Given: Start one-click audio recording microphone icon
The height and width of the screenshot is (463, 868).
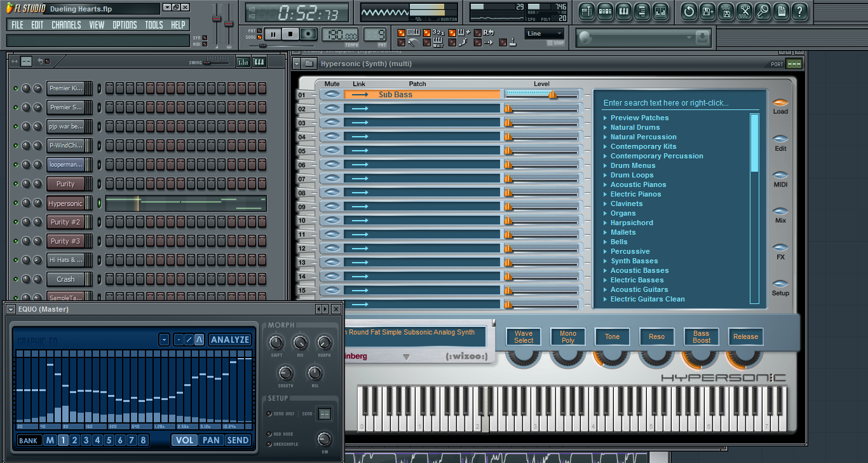Looking at the screenshot, I should pyautogui.click(x=763, y=11).
